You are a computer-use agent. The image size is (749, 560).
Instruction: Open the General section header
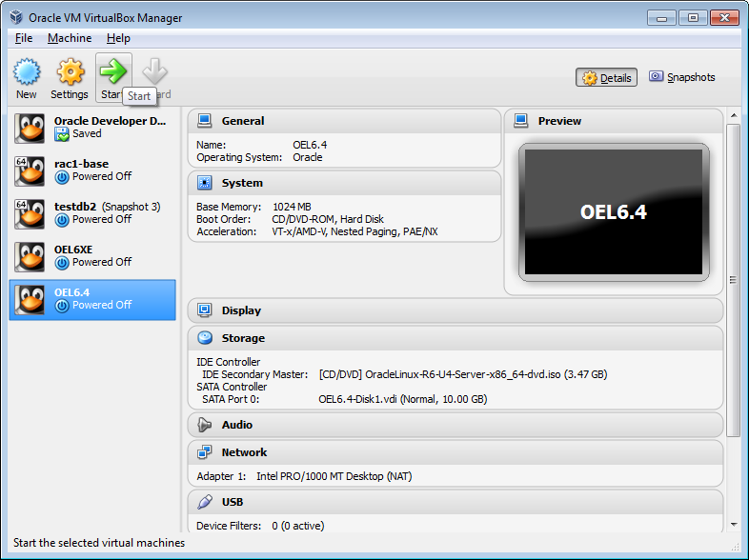tap(344, 121)
